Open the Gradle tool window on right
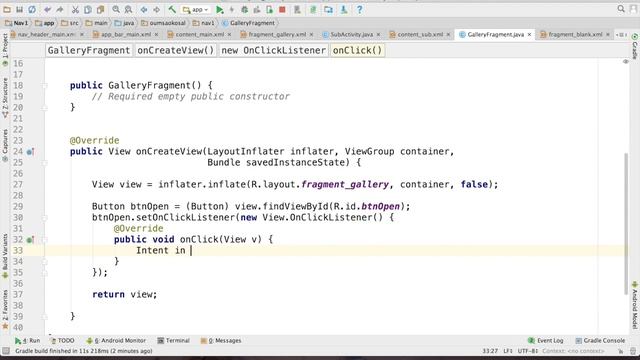The height and width of the screenshot is (360, 640). coord(635,46)
